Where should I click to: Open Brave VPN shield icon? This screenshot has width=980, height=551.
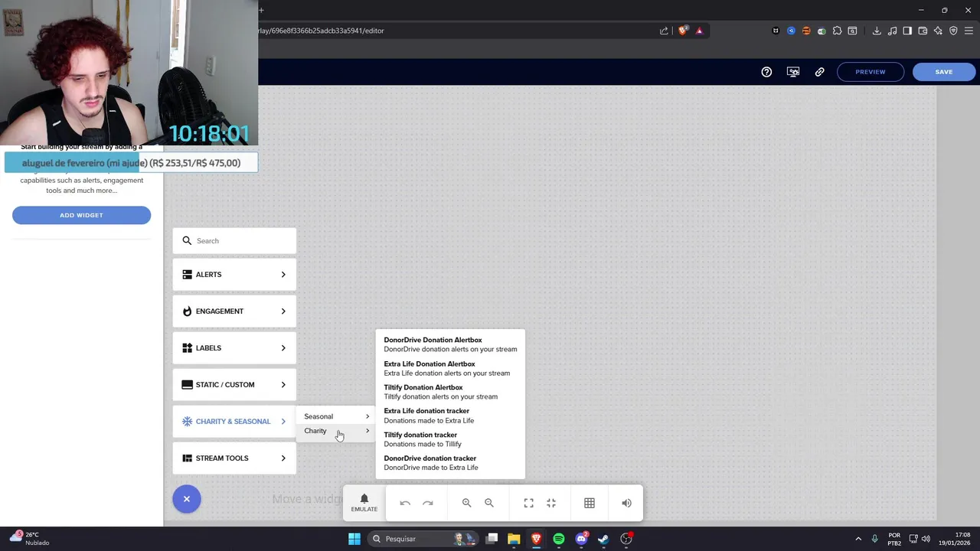click(953, 31)
